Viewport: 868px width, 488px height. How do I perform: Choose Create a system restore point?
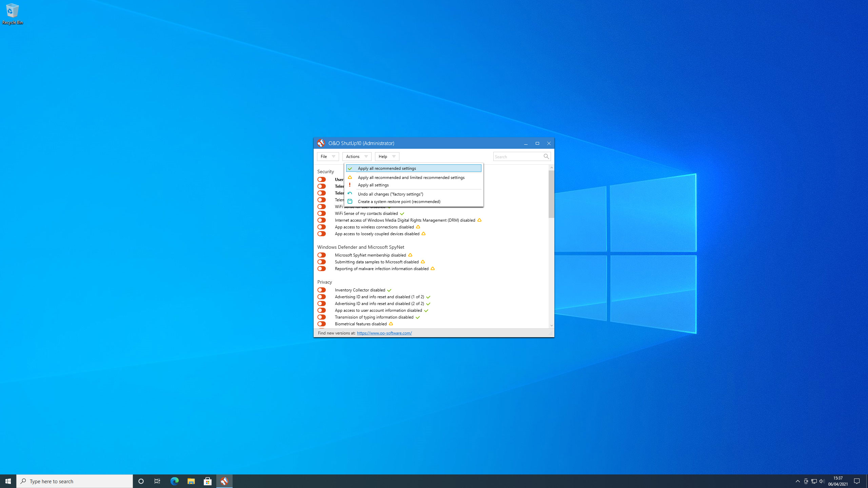pyautogui.click(x=414, y=202)
